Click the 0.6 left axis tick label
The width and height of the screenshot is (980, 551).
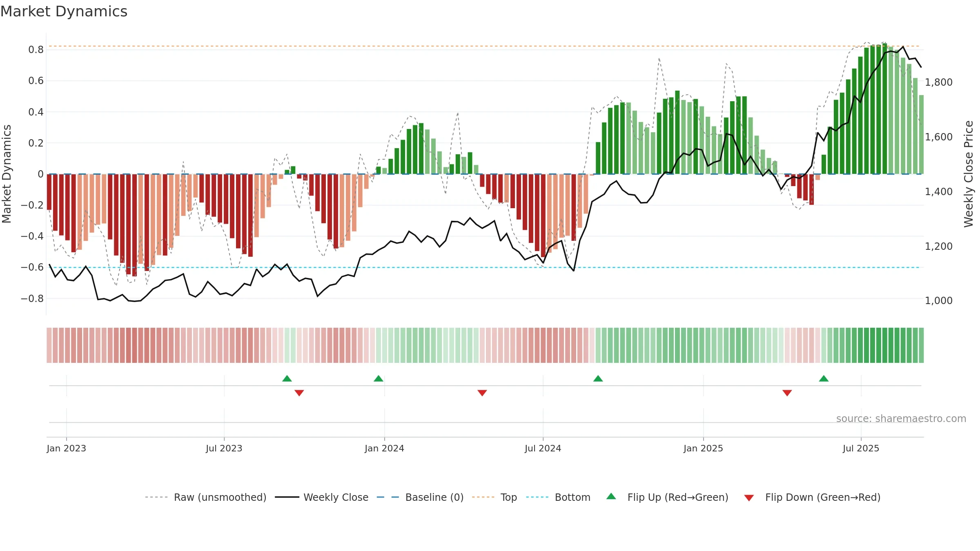pos(36,81)
